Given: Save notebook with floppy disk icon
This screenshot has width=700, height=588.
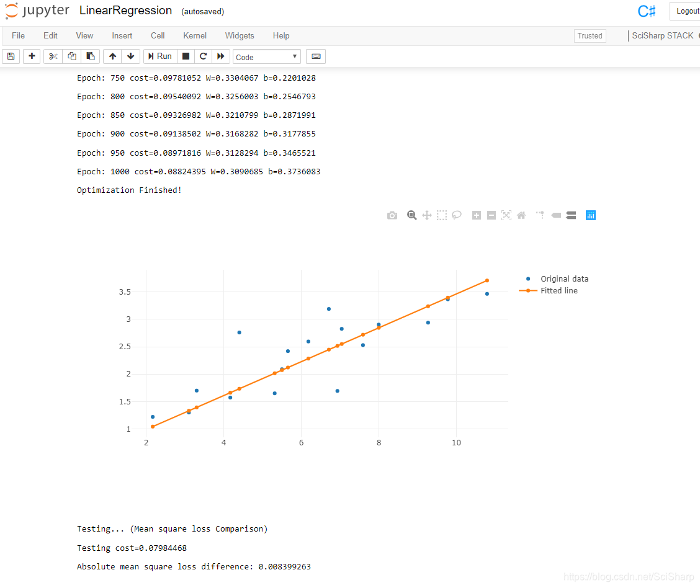Looking at the screenshot, I should pos(11,56).
